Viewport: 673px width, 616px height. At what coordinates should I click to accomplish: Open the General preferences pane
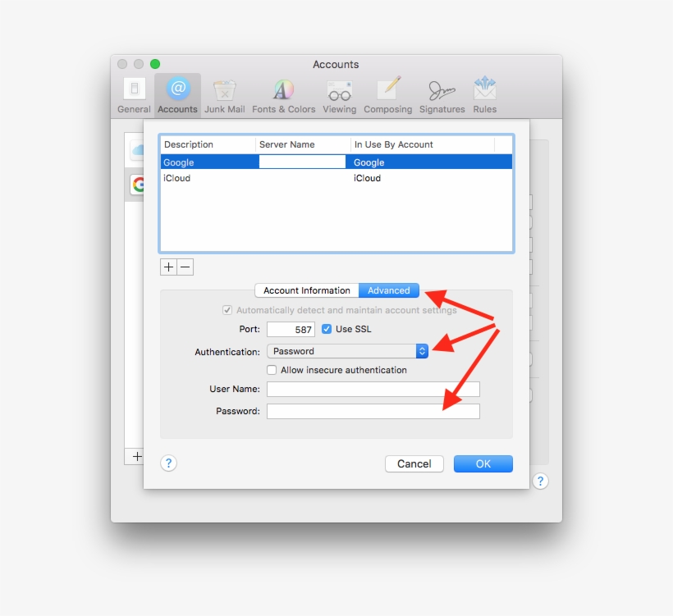(x=134, y=96)
